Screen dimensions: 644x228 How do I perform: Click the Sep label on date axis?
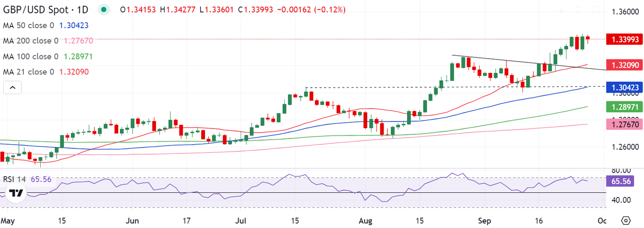[x=485, y=220]
